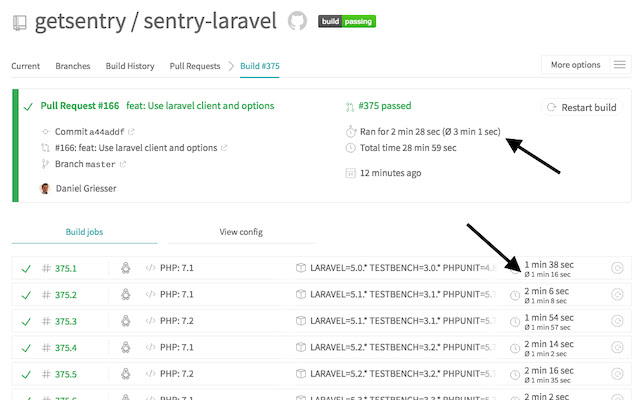
Task: Open the Build History tab
Action: pyautogui.click(x=130, y=66)
